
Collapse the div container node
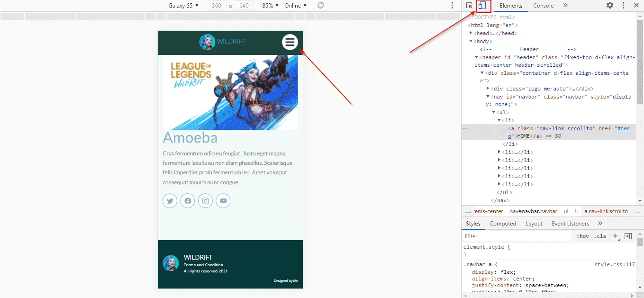482,73
